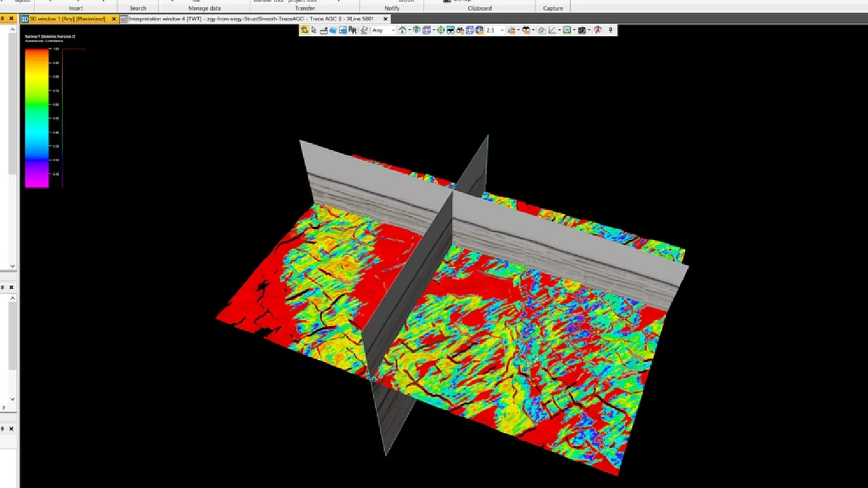Expand the green annotation dropdown arrow
This screenshot has height=488, width=868.
[573, 30]
